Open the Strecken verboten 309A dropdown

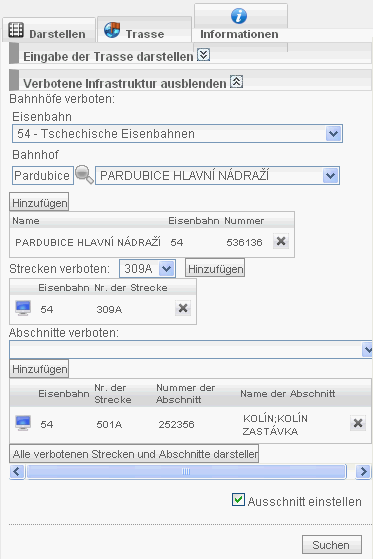167,268
